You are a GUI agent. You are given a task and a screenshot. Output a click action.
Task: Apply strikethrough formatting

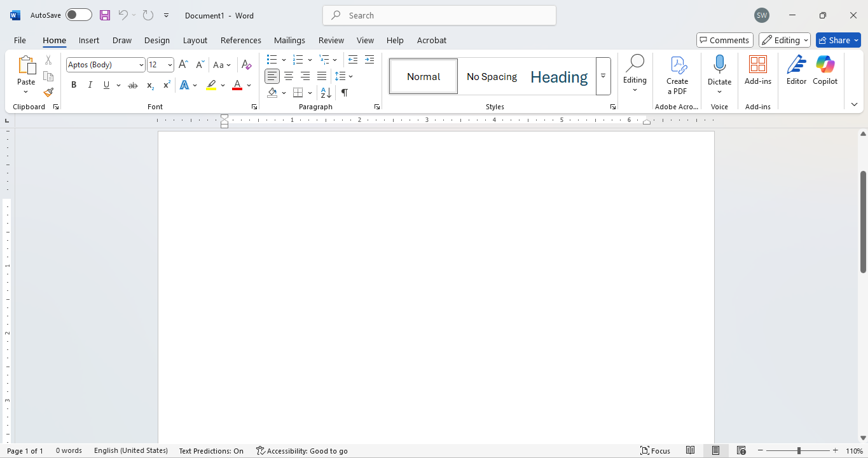pos(132,85)
